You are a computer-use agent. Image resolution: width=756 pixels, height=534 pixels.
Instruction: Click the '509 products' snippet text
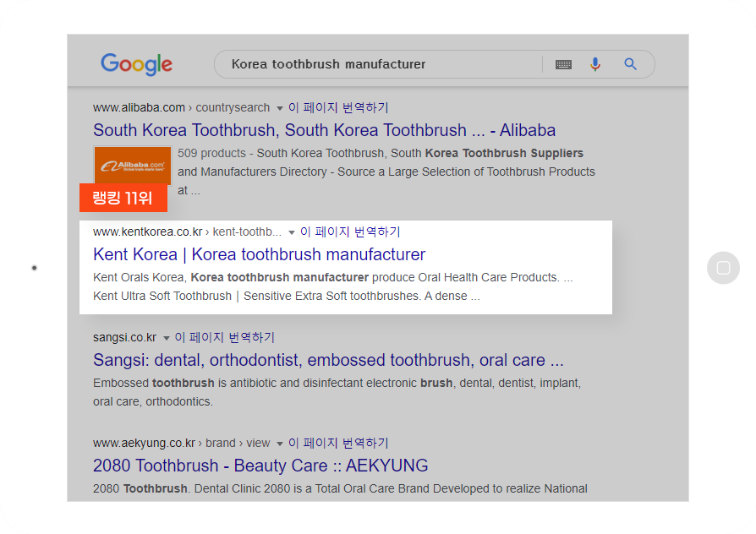pyautogui.click(x=211, y=153)
